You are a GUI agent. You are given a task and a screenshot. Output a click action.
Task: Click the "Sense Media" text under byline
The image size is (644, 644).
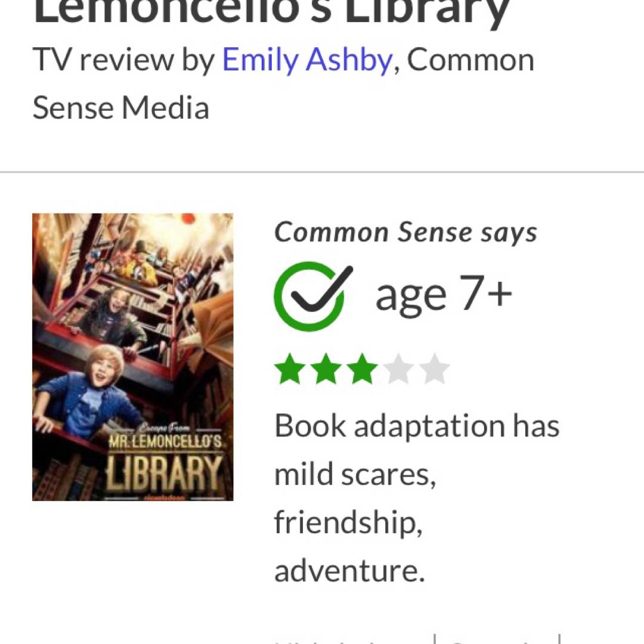121,108
